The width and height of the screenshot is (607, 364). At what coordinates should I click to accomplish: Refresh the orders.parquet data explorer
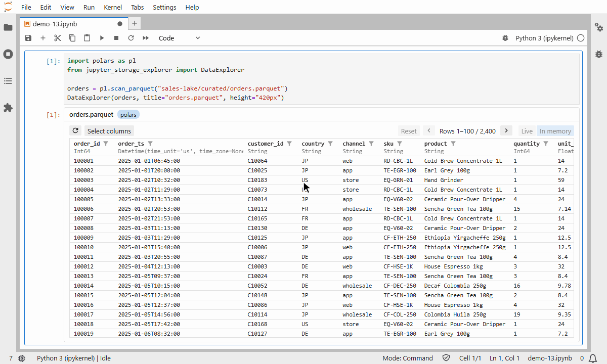75,130
